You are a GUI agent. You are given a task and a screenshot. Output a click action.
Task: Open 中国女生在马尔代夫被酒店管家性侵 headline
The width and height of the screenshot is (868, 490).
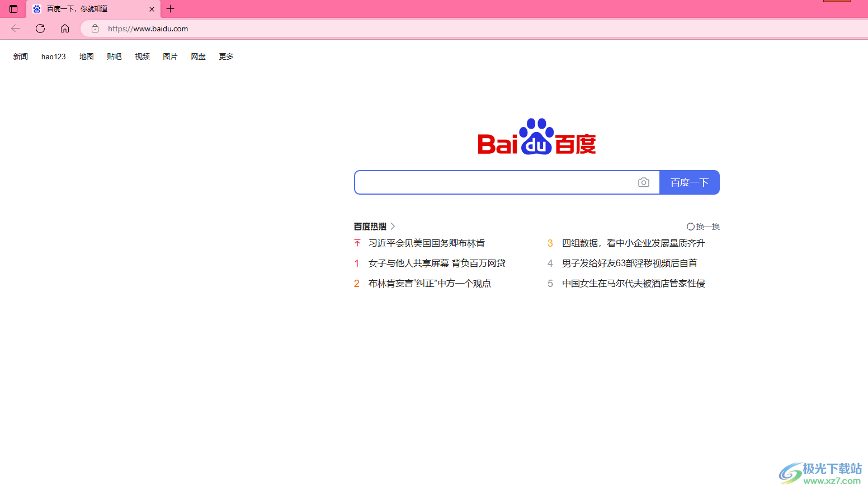pyautogui.click(x=634, y=284)
